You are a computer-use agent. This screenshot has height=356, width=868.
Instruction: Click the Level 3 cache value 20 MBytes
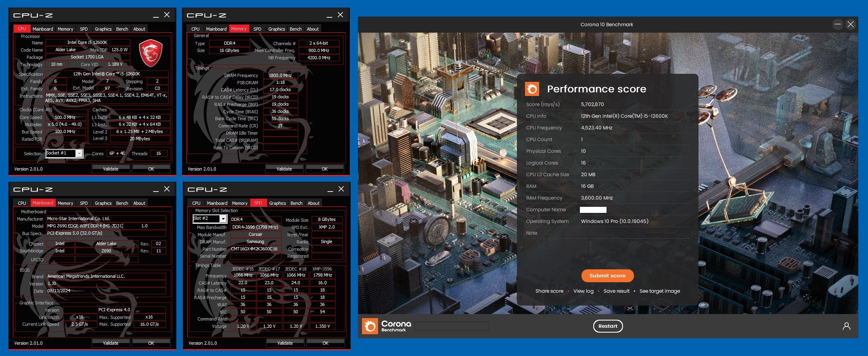tap(140, 139)
